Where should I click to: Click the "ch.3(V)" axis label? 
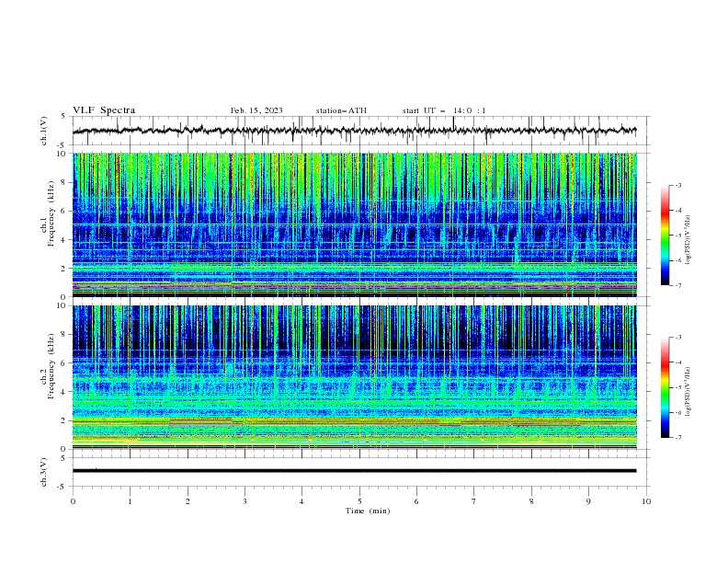click(44, 472)
